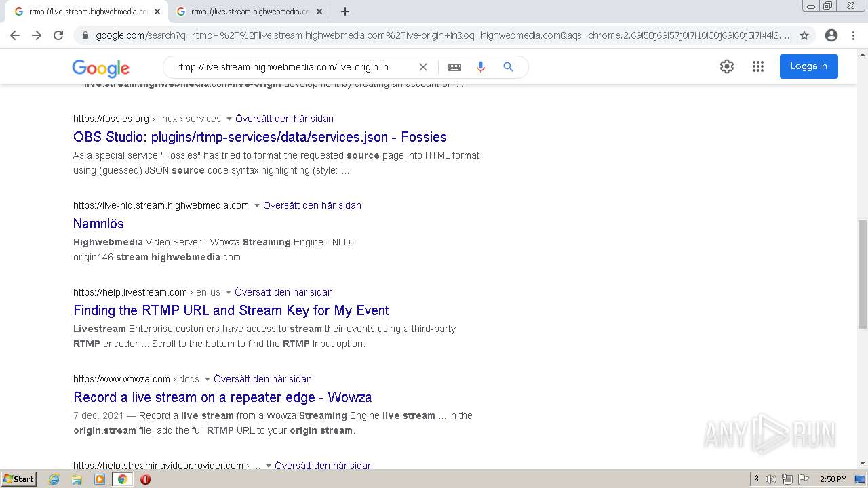Open volume control in tray
Viewport: 868px width, 488px height.
pyautogui.click(x=771, y=479)
